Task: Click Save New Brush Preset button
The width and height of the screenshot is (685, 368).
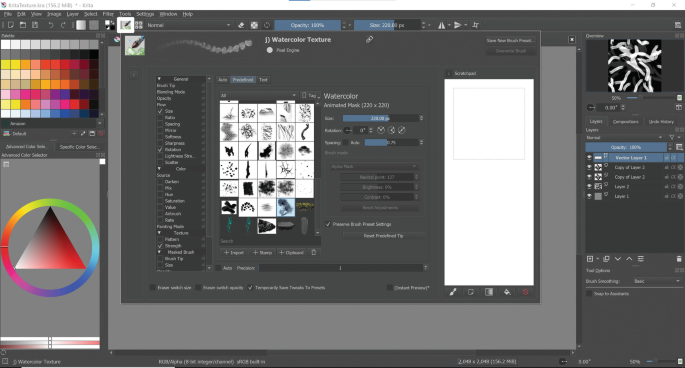Action: coord(510,41)
